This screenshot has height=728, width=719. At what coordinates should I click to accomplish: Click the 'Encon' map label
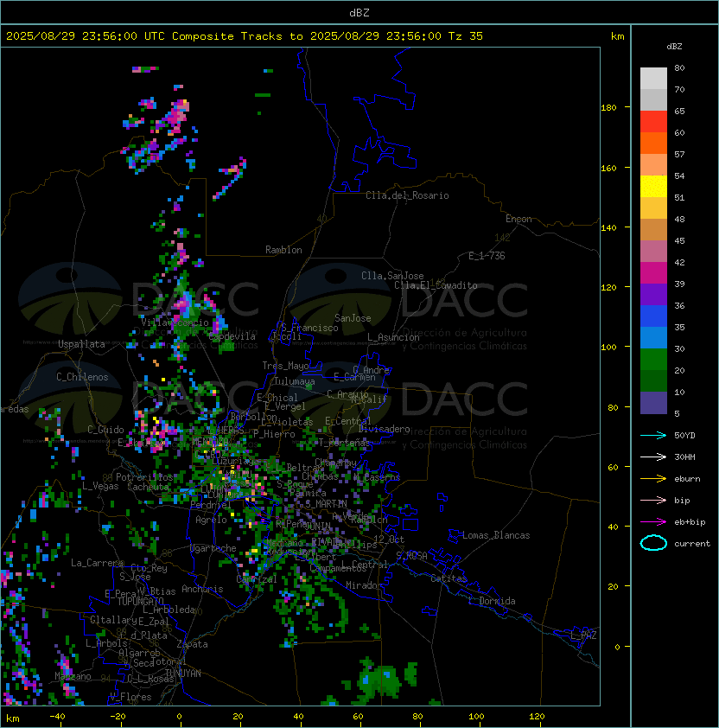click(519, 219)
